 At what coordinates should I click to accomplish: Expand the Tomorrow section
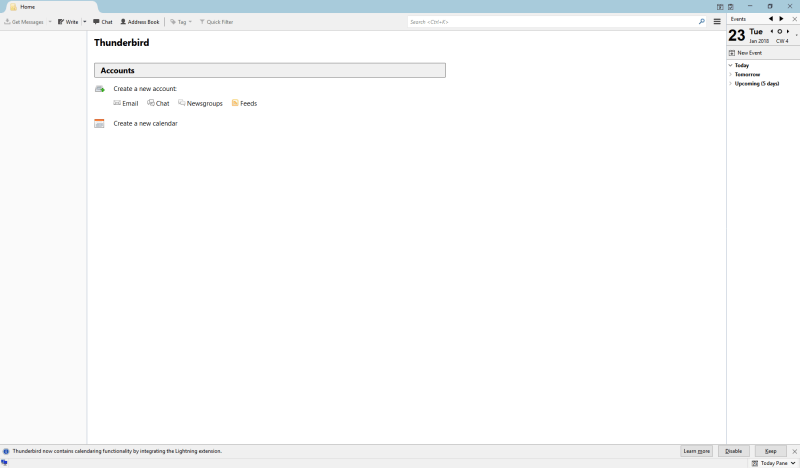pos(731,75)
